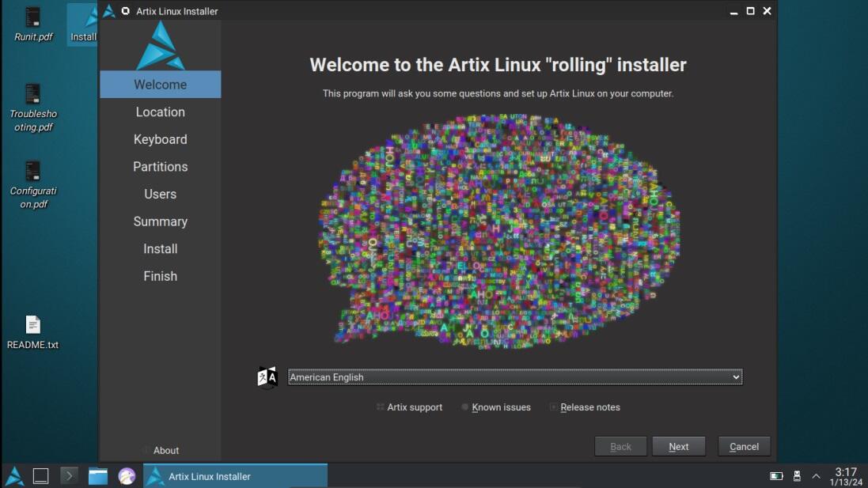Screen dimensions: 868x488
Task: Select the Install step in sidebar
Action: [161, 249]
